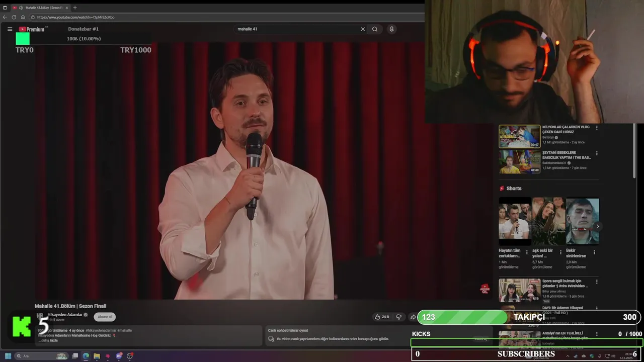The width and height of the screenshot is (644, 362).
Task: Start voice search with microphone icon
Action: point(391,29)
